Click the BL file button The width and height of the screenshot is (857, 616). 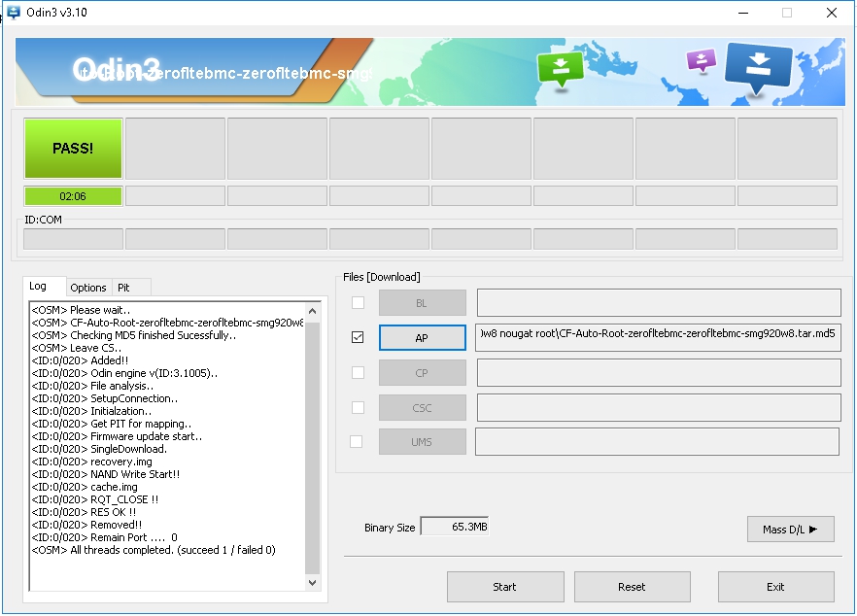pyautogui.click(x=422, y=303)
